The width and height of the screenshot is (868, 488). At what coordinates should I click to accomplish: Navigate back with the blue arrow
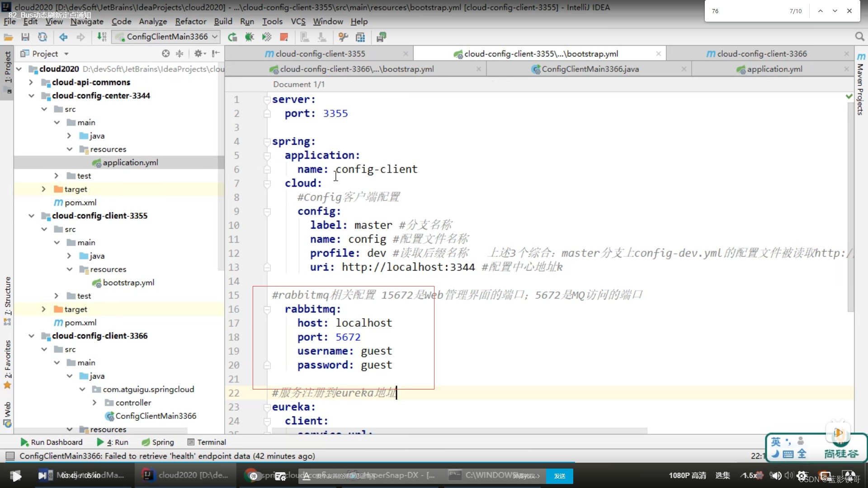click(x=63, y=37)
